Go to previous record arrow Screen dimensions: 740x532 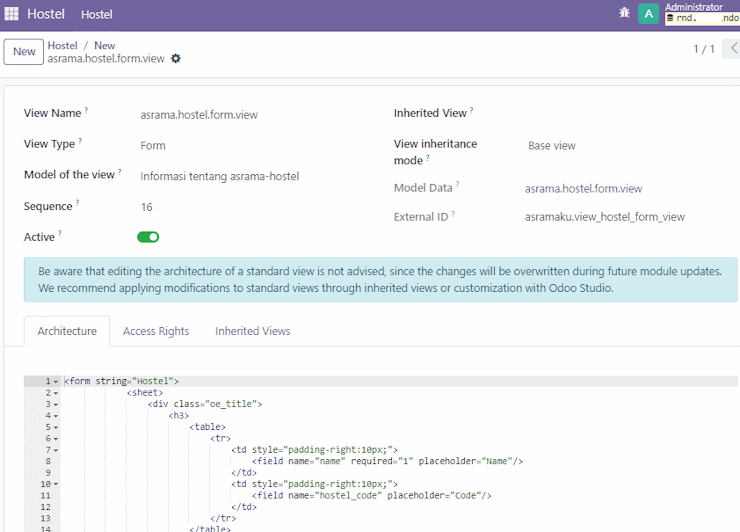tap(734, 48)
